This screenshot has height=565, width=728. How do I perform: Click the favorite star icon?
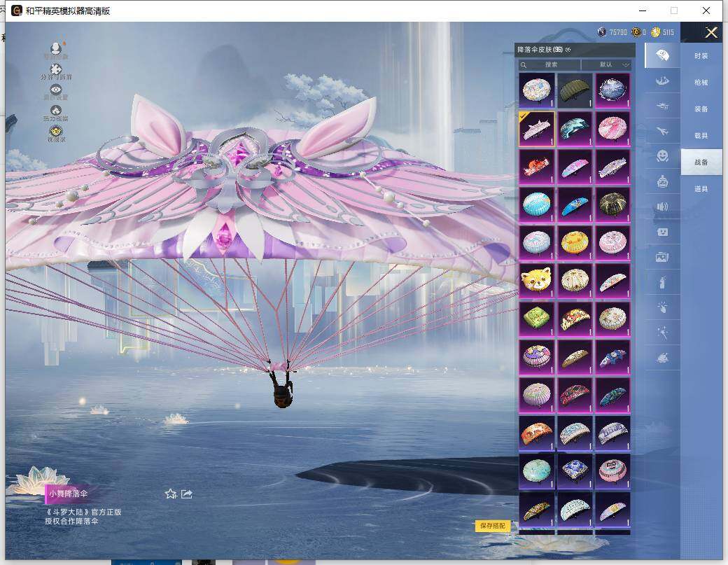click(x=171, y=494)
